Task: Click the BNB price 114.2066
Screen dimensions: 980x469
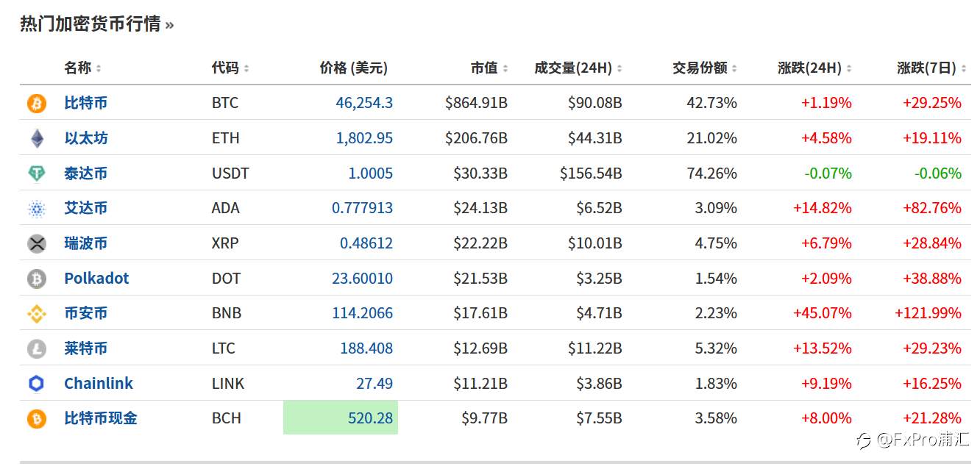Action: click(362, 313)
